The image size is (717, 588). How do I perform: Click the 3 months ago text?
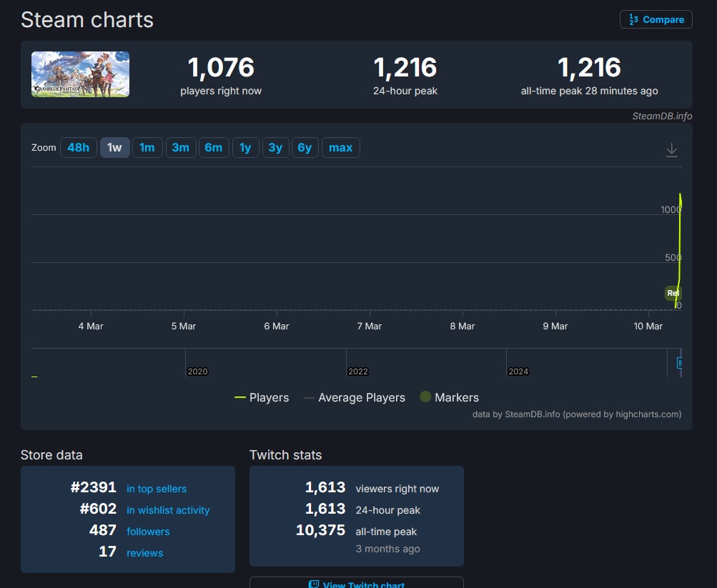pos(387,549)
